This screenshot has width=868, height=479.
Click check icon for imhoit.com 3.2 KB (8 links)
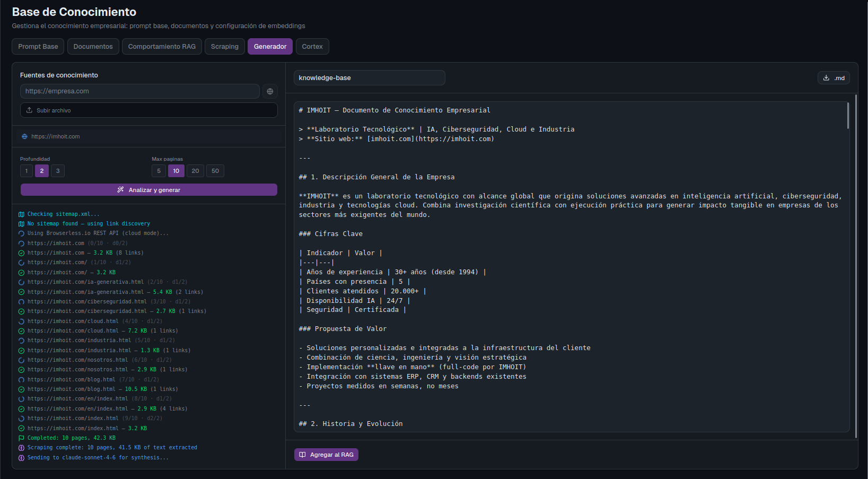click(21, 253)
